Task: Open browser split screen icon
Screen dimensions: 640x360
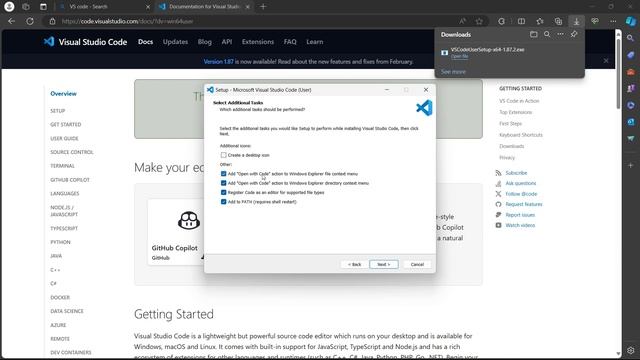Action: tap(521, 21)
